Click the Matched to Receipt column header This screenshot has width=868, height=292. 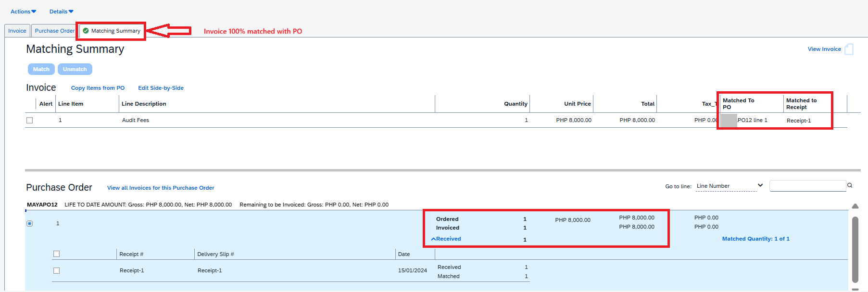point(801,104)
